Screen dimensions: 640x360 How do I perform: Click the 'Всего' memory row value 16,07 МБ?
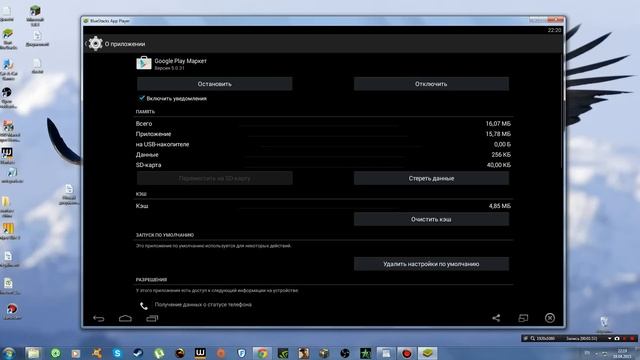[x=498, y=123]
